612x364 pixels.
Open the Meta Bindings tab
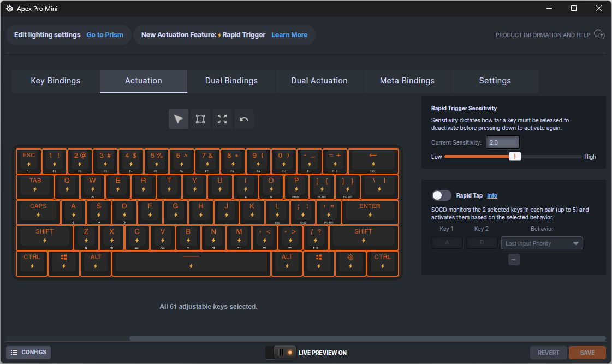pyautogui.click(x=407, y=81)
